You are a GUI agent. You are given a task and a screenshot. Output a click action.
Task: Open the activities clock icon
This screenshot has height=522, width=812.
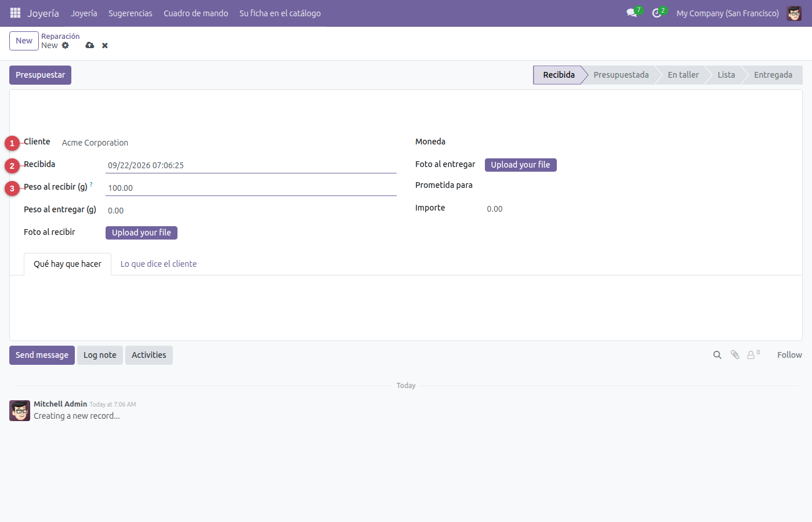pos(657,13)
